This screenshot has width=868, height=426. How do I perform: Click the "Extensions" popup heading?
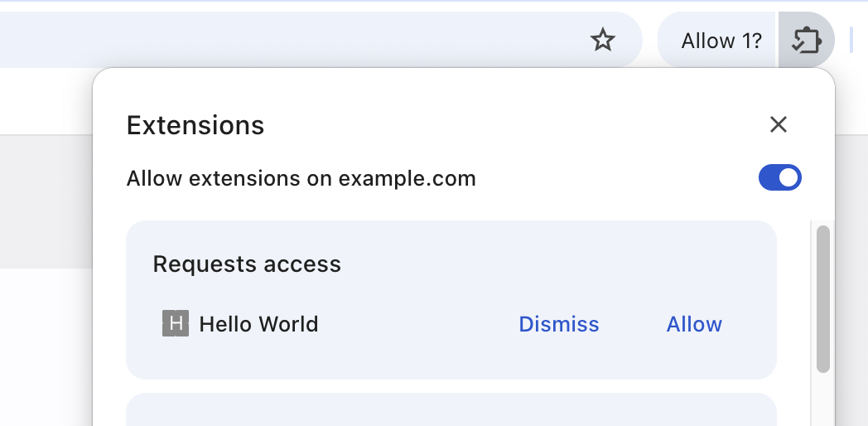click(x=195, y=125)
